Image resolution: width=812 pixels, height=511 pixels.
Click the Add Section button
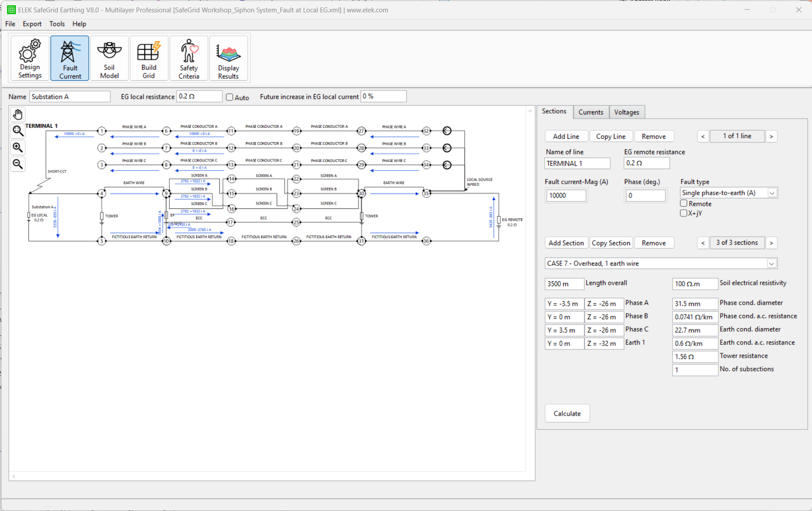(566, 243)
